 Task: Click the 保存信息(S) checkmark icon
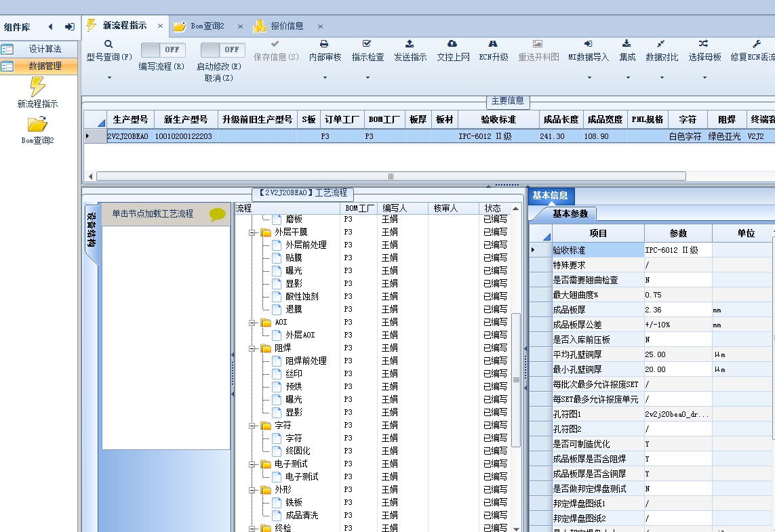[275, 44]
